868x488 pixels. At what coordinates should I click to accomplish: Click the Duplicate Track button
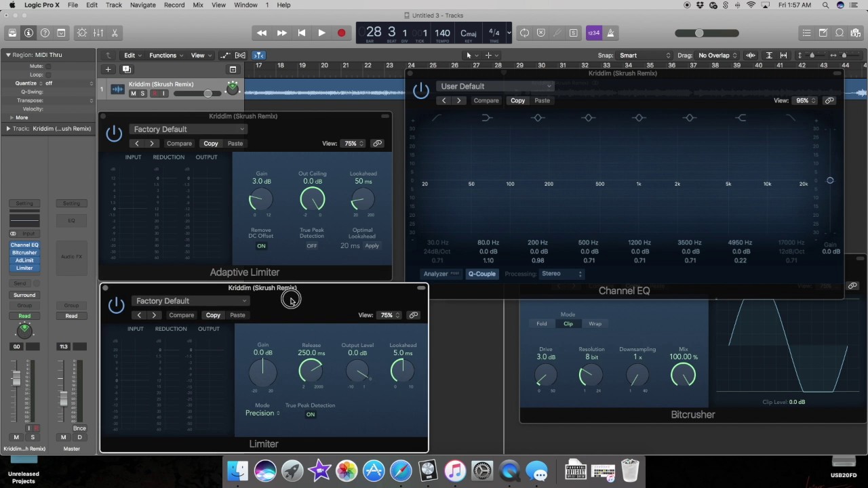pos(126,69)
